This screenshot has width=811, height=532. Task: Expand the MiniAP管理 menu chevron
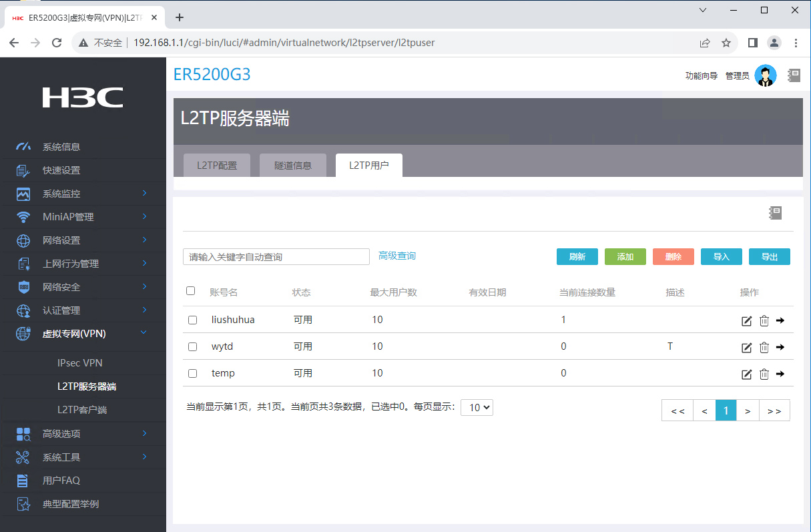(x=144, y=216)
